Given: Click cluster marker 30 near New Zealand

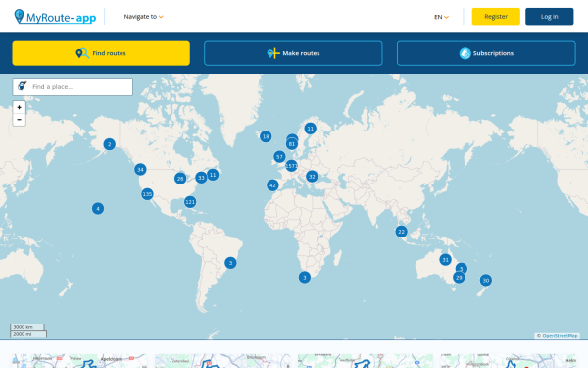Looking at the screenshot, I should click(486, 280).
